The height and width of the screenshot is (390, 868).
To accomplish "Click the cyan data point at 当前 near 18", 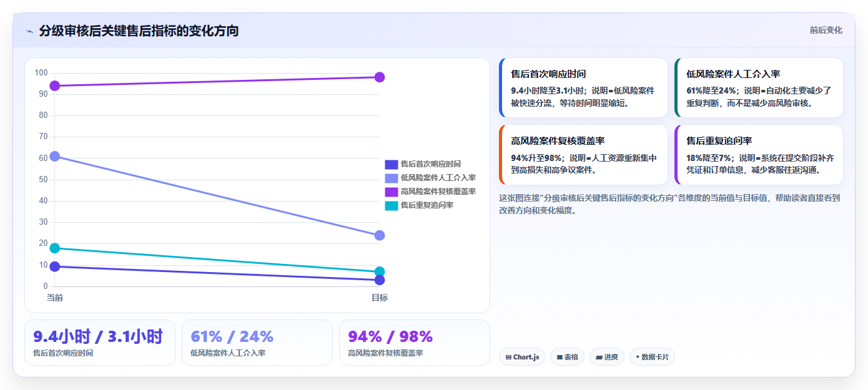I will (55, 248).
